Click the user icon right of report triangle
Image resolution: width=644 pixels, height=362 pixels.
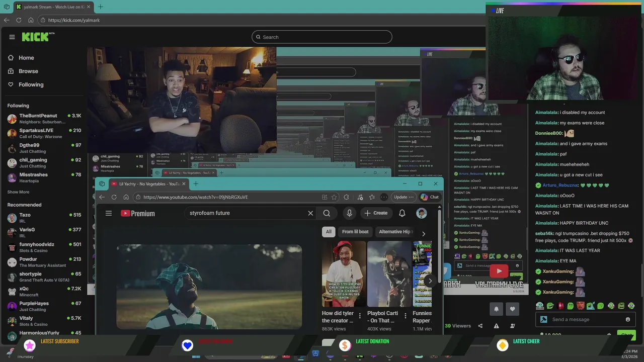(x=513, y=326)
